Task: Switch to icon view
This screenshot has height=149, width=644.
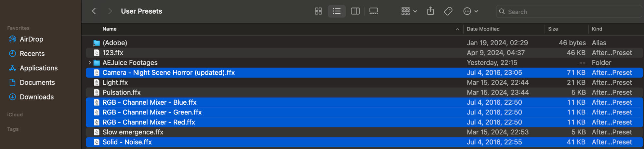Action: (318, 11)
